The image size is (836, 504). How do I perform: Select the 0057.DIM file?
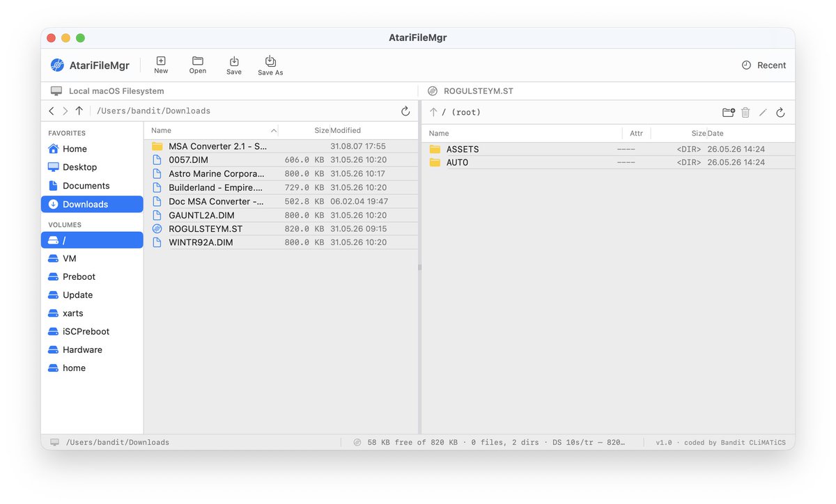(281, 160)
